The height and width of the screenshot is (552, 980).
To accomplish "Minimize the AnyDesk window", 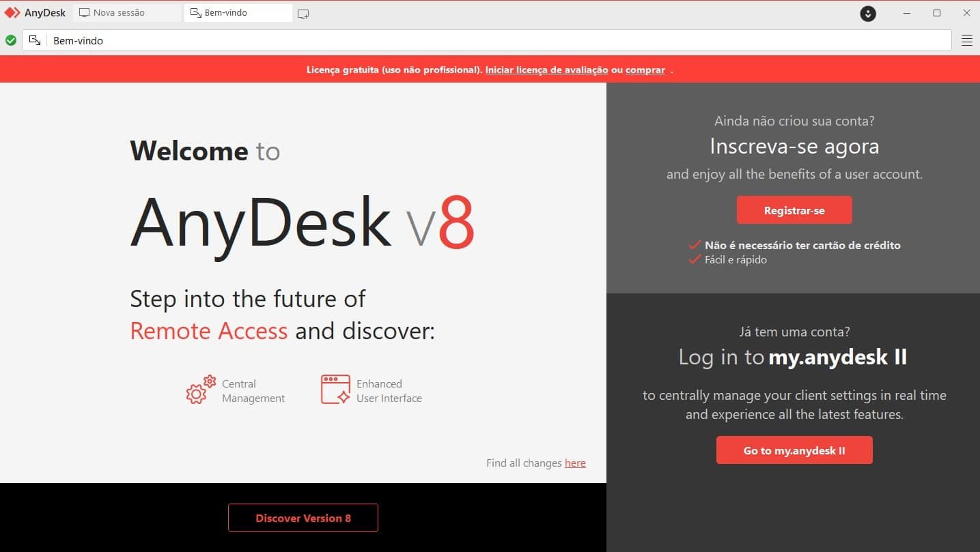I will [x=907, y=13].
